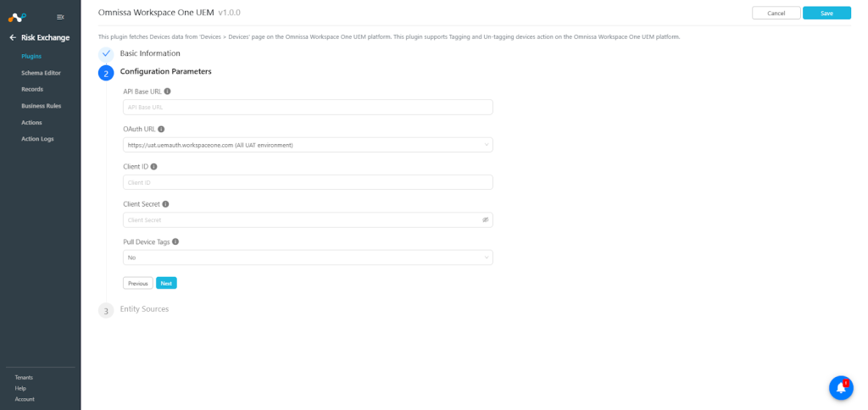Open the Pull Device Tags dropdown

click(308, 258)
